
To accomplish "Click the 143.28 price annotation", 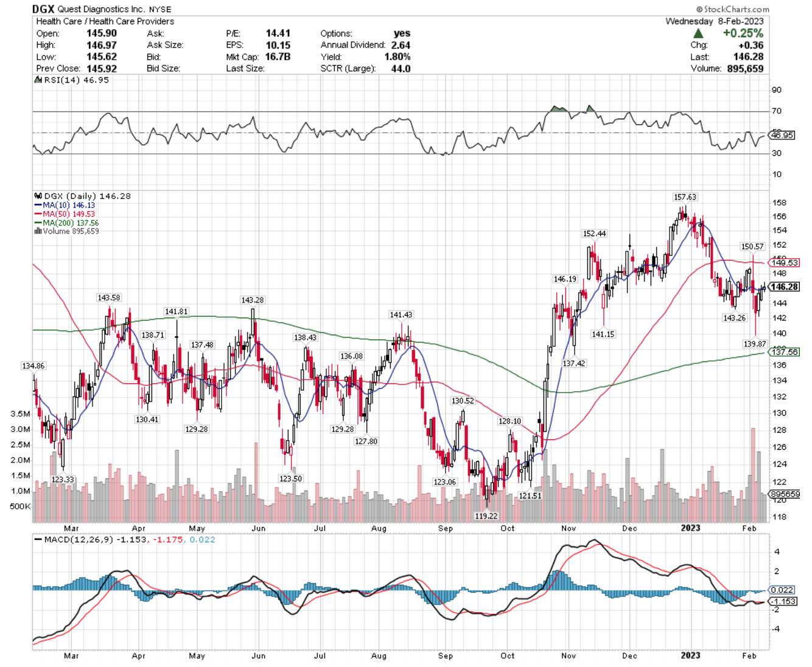I will click(x=252, y=300).
